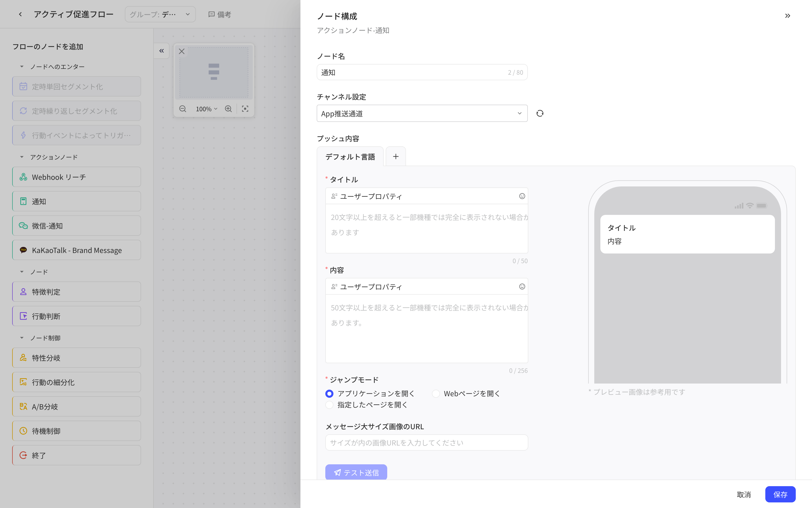Refresh the channel list icon
812x508 pixels.
pos(540,114)
